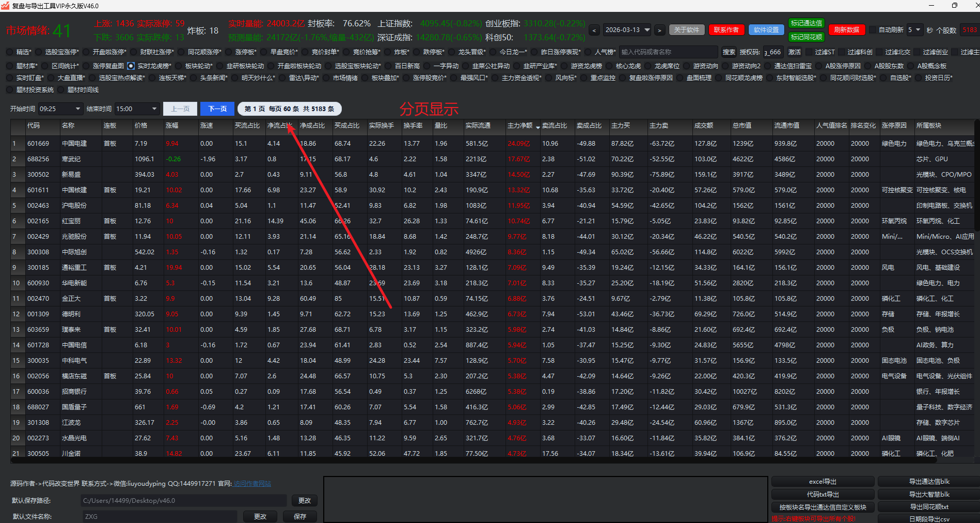
Task: Click the red 刷新数据 button
Action: pyautogui.click(x=846, y=30)
